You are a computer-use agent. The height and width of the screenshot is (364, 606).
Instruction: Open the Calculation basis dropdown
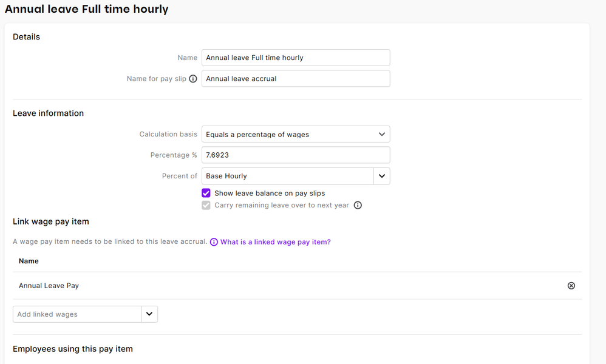click(x=296, y=134)
